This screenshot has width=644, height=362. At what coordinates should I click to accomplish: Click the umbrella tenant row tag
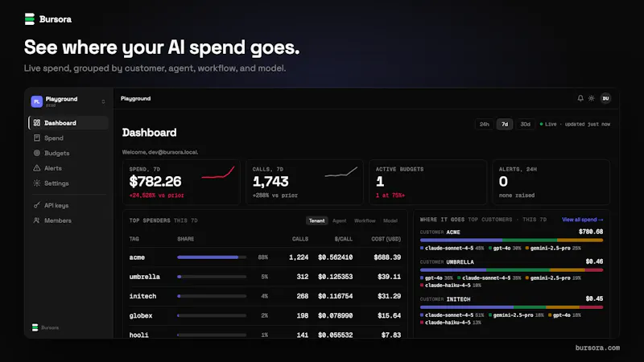tap(145, 277)
